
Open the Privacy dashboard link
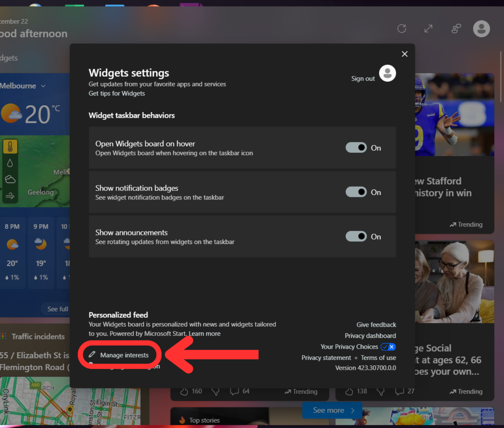pos(370,336)
